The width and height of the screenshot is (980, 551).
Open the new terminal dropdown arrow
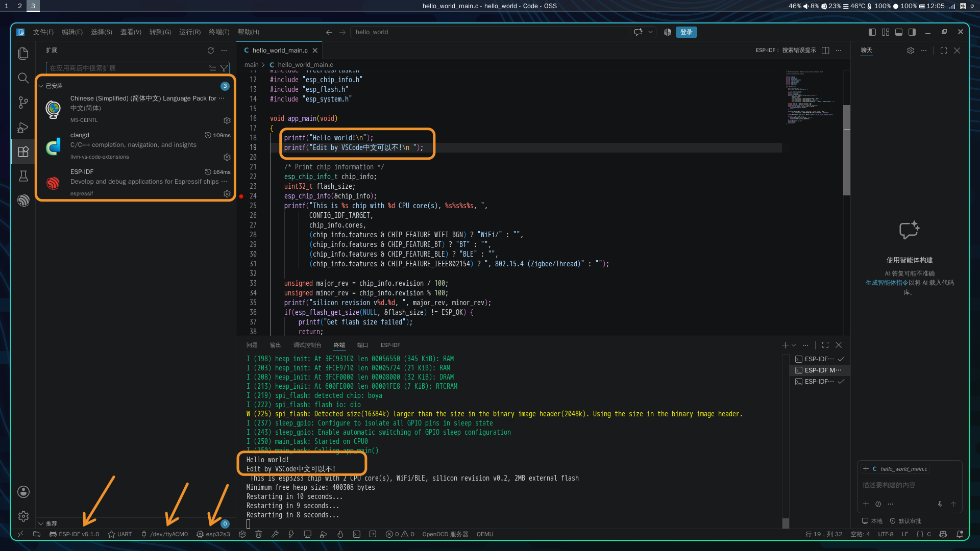[794, 345]
